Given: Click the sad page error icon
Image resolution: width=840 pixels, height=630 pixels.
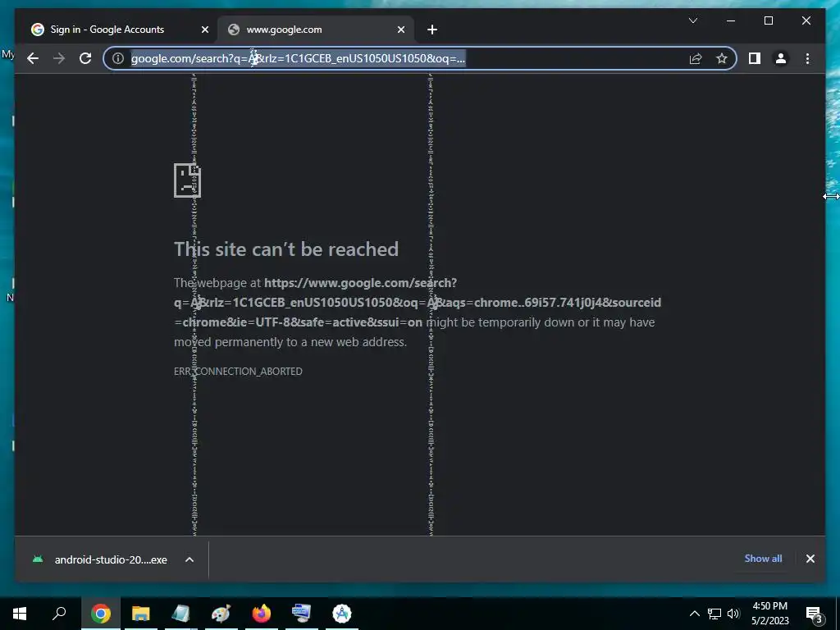Looking at the screenshot, I should pyautogui.click(x=188, y=180).
